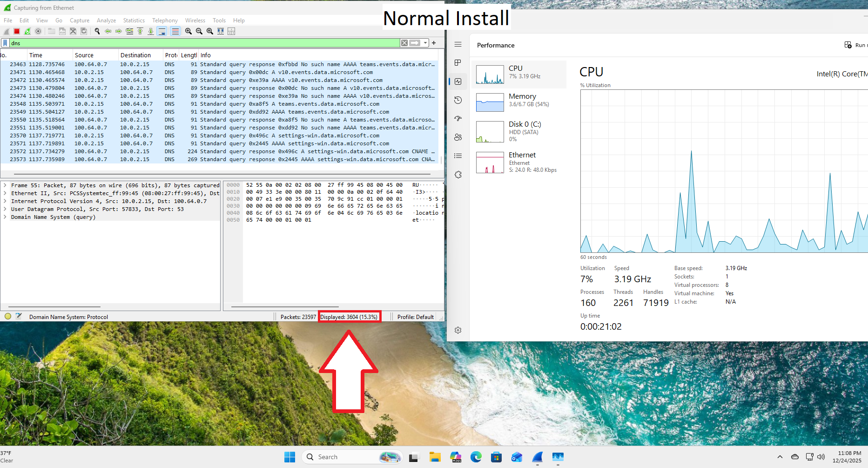Toggle packet colorization rules

pyautogui.click(x=175, y=31)
